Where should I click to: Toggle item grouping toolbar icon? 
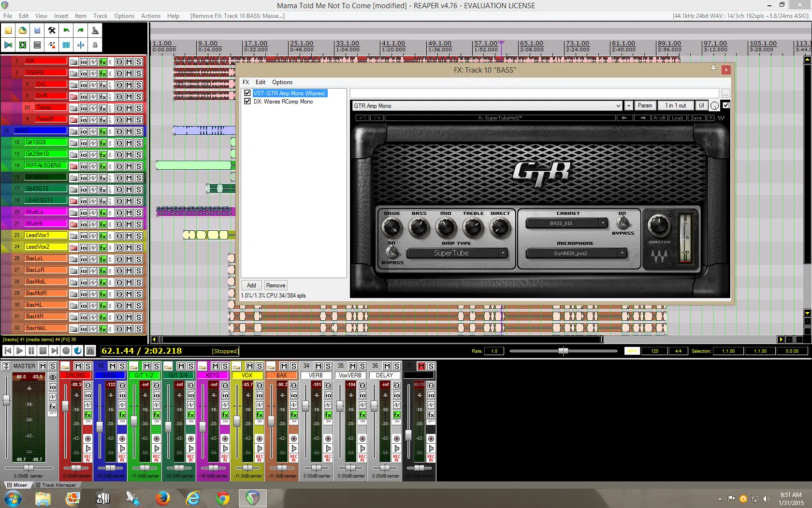[23, 45]
